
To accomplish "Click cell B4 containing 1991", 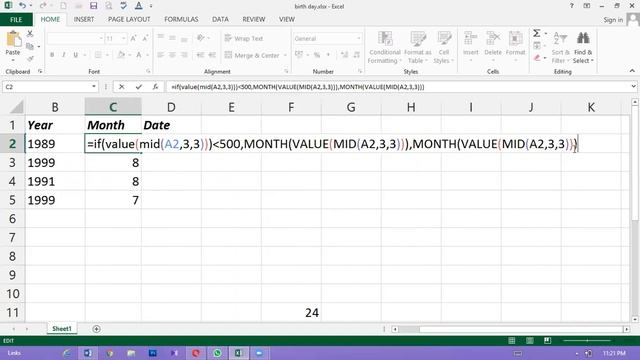I will [55, 181].
